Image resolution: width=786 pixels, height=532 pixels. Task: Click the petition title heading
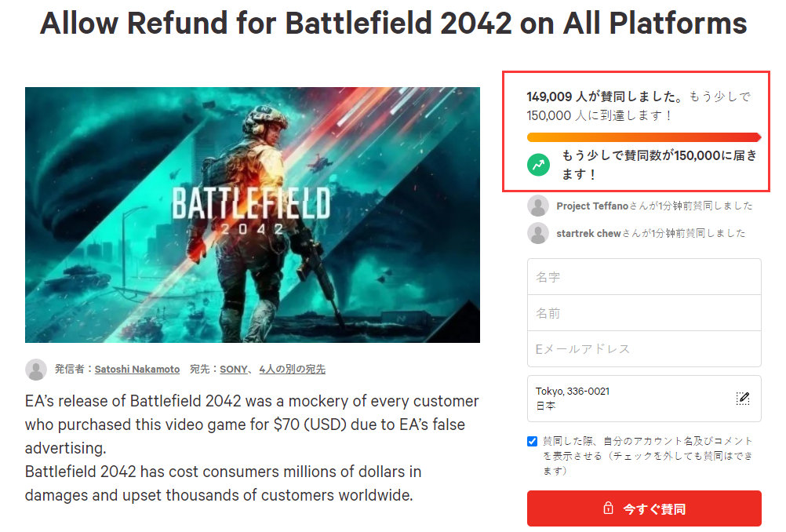pos(393,24)
